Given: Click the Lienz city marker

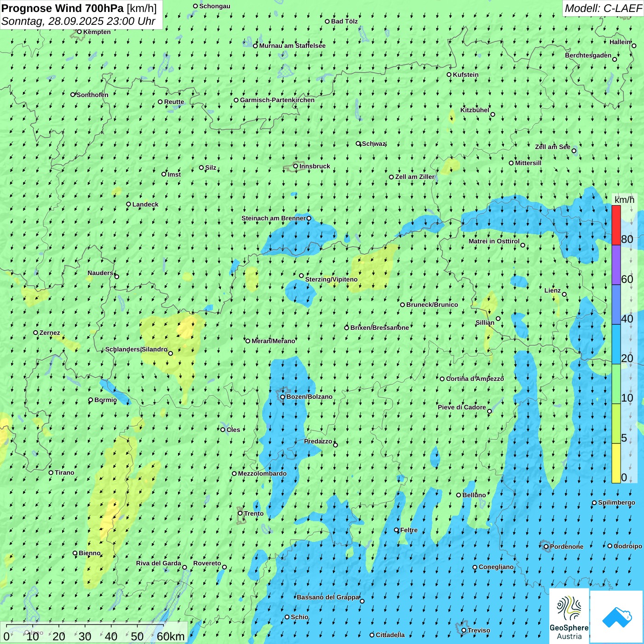Looking at the screenshot, I should click(564, 294).
